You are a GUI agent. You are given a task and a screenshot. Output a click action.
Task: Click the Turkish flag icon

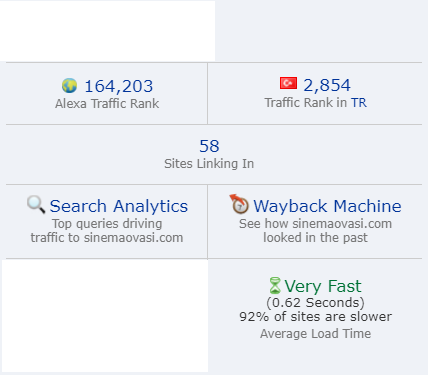(x=288, y=83)
